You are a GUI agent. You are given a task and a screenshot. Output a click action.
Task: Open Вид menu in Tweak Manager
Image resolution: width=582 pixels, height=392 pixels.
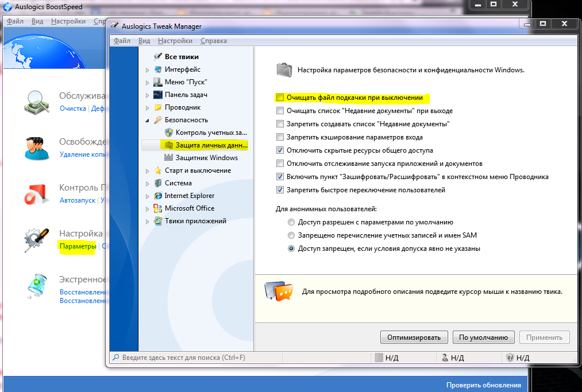click(144, 41)
